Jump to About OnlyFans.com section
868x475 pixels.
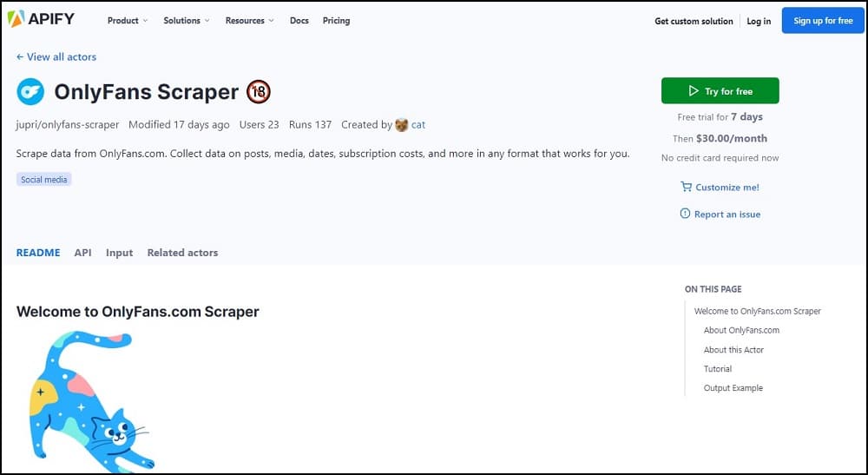741,330
